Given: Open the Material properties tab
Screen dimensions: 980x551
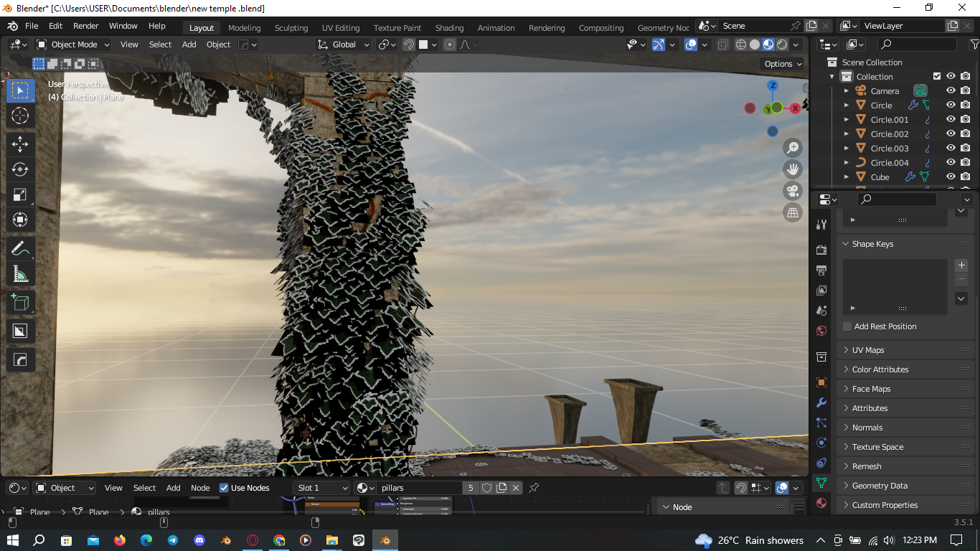Looking at the screenshot, I should tap(821, 503).
